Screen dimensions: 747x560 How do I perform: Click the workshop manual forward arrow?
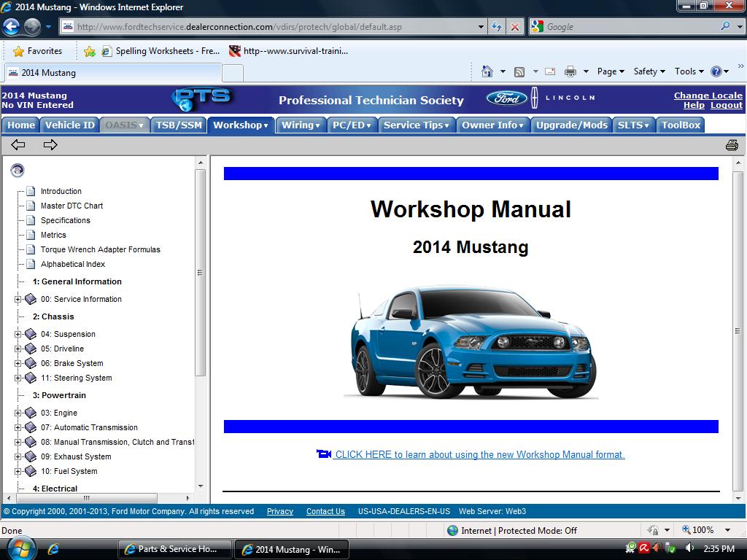coord(50,145)
